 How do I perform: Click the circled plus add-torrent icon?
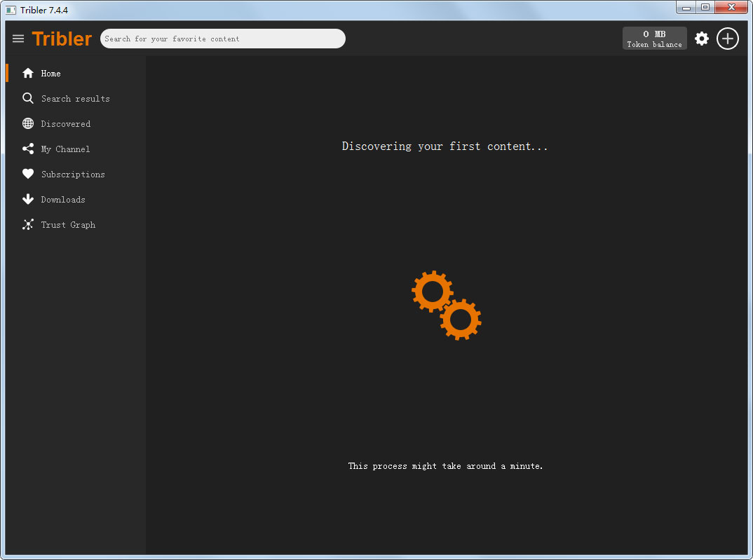click(728, 39)
